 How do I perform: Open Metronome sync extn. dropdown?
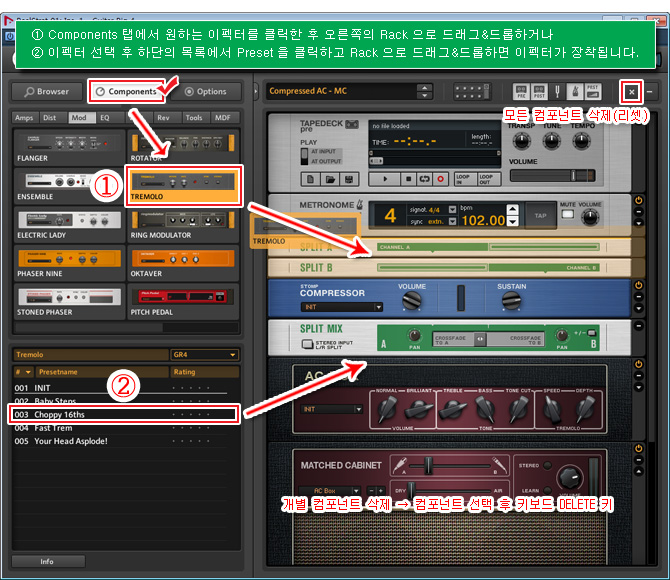pos(452,221)
